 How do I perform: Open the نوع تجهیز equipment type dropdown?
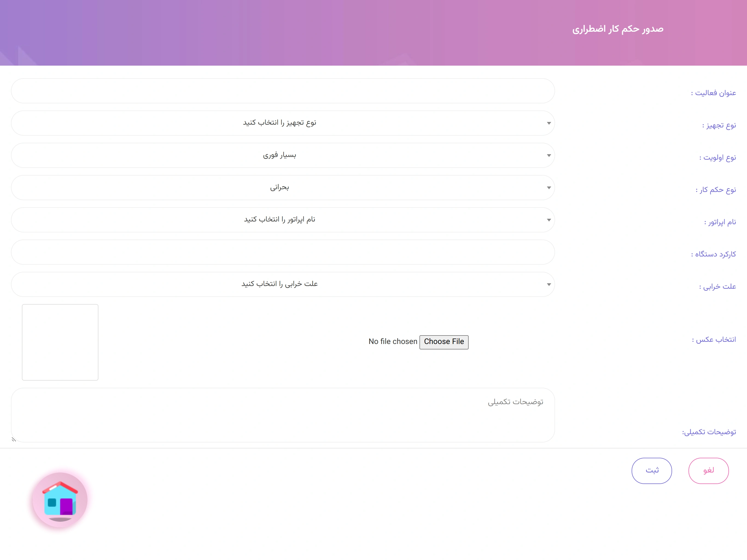283,123
